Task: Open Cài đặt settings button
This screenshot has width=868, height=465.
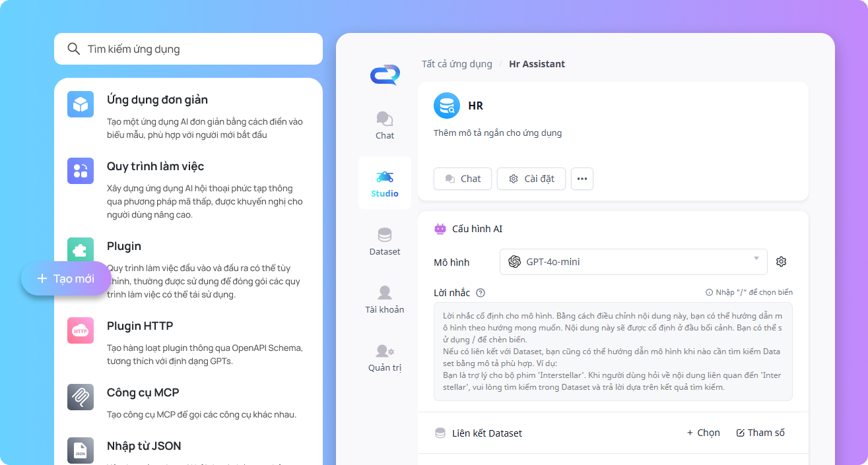Action: (531, 179)
